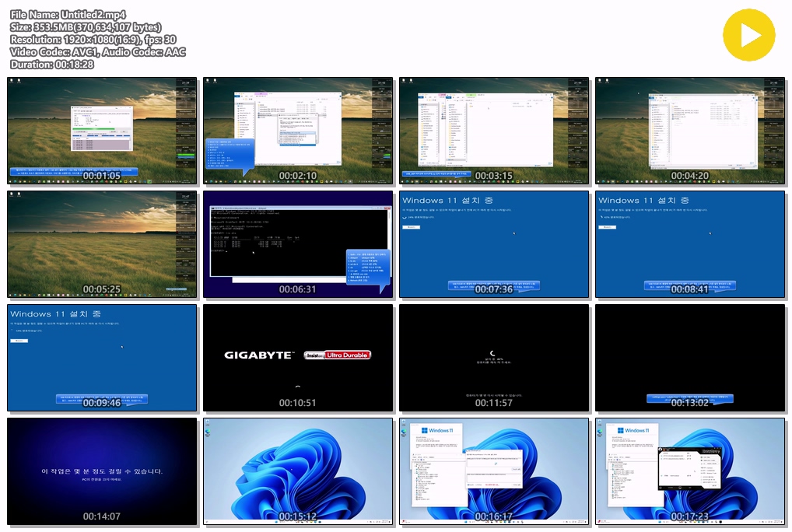
Task: Open the thumbnail at 00:02:10
Action: (298, 131)
